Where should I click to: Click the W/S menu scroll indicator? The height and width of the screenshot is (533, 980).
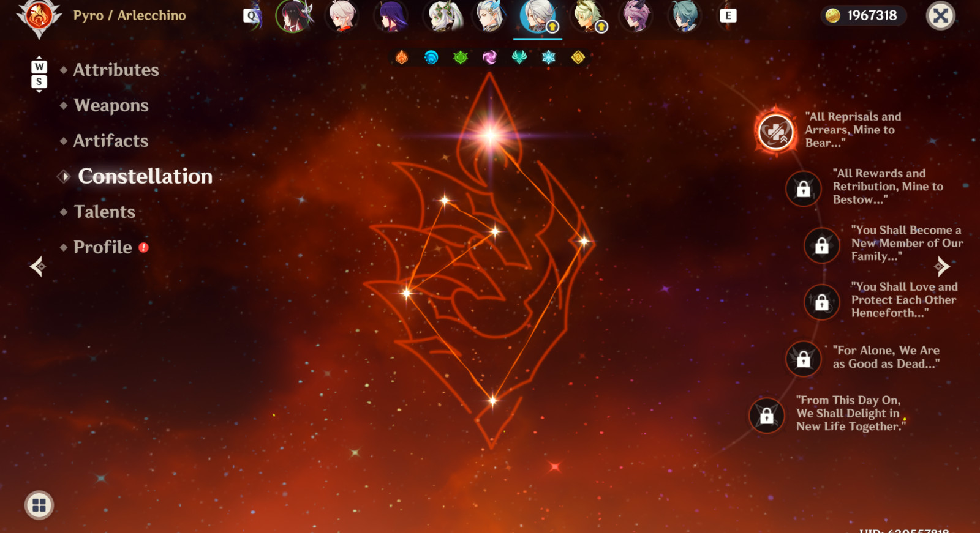click(x=39, y=74)
